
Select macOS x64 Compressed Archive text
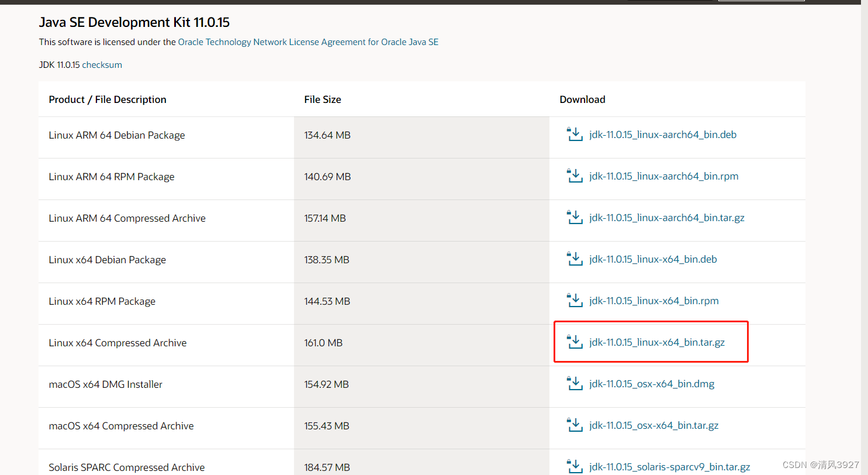[121, 426]
